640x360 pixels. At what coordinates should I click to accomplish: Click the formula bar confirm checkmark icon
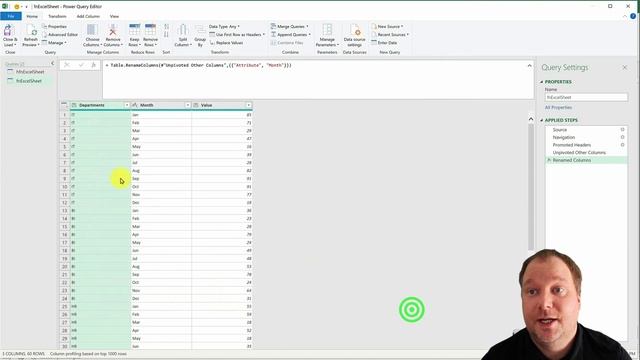click(x=81, y=65)
